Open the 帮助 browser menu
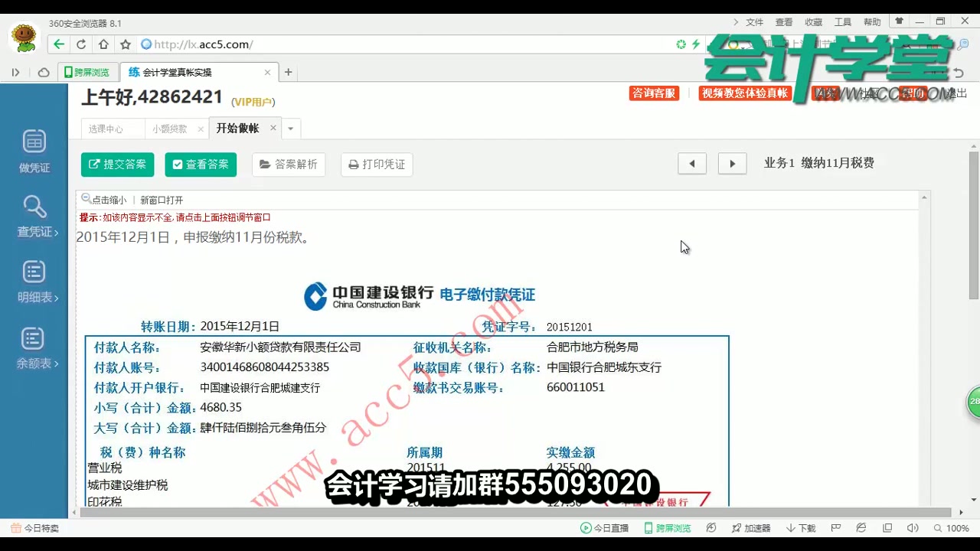Screen dimensions: 980x551 tap(872, 22)
